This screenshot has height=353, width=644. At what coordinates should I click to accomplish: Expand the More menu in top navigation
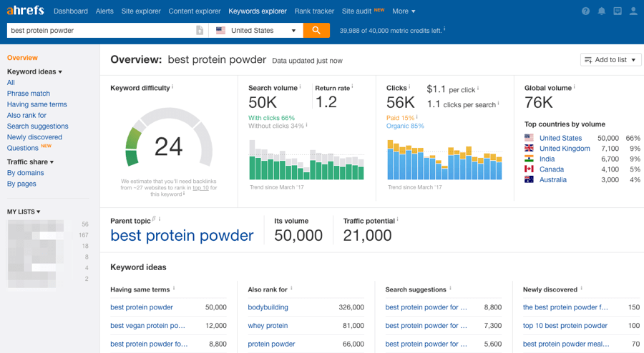coord(404,11)
